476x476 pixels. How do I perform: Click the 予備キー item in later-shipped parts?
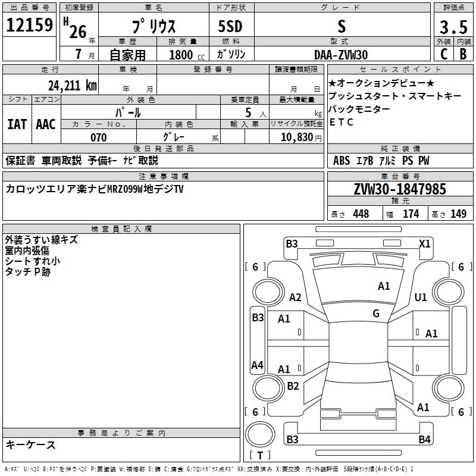102,160
